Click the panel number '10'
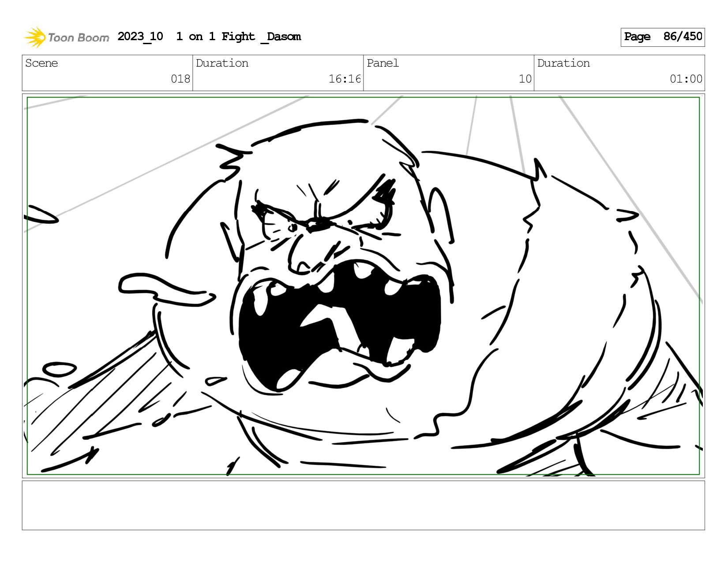 click(525, 79)
